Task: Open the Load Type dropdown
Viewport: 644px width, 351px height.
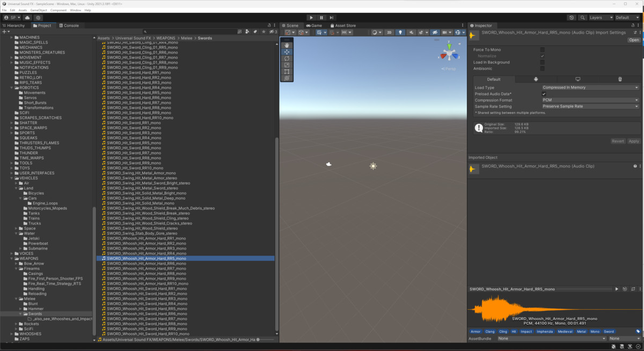Action: [590, 87]
